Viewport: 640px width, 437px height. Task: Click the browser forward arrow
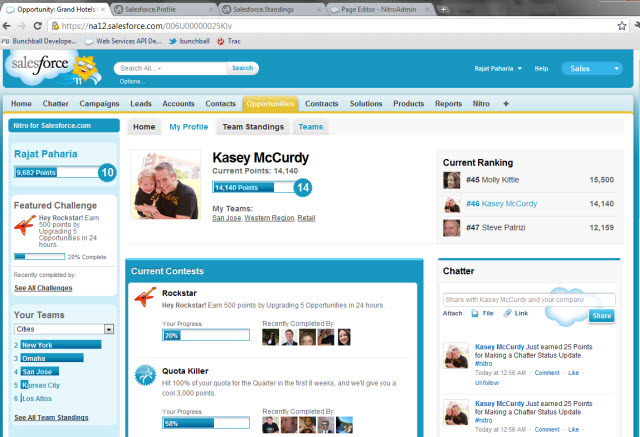pyautogui.click(x=22, y=26)
